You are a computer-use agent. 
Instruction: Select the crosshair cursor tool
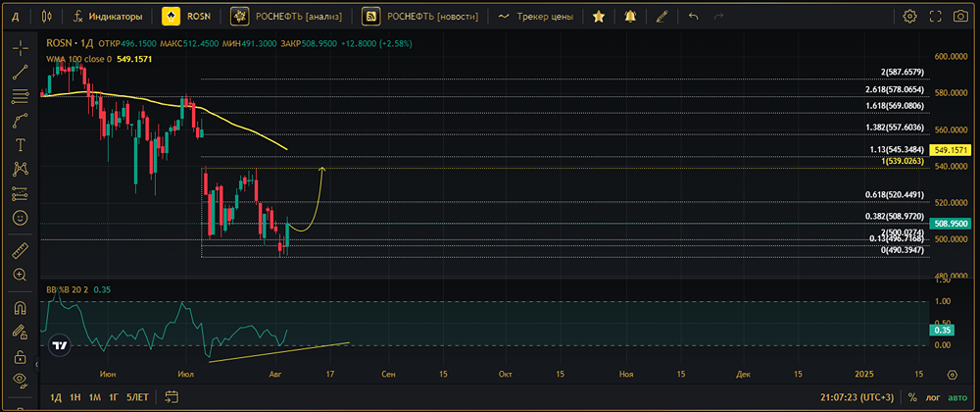click(x=20, y=48)
